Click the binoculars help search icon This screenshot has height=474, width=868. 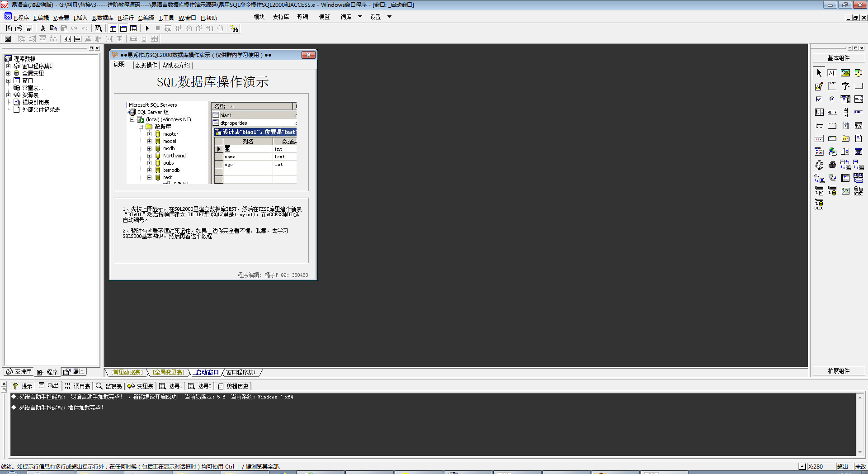tap(234, 28)
